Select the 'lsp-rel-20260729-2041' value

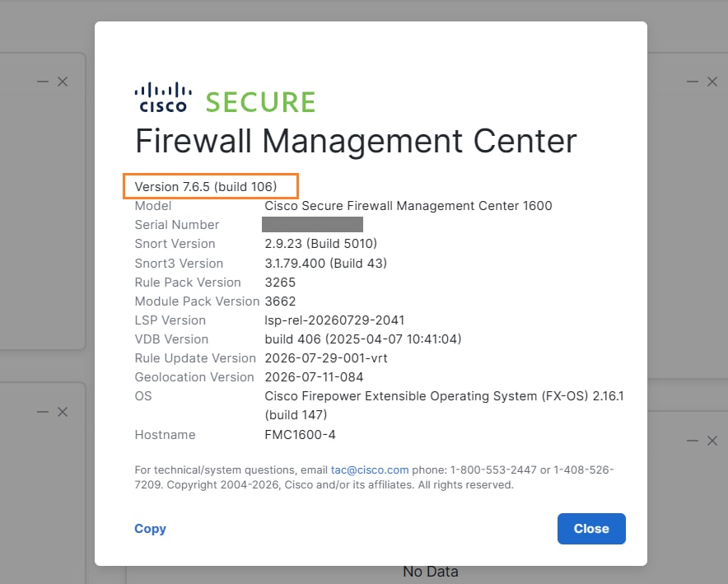(334, 320)
